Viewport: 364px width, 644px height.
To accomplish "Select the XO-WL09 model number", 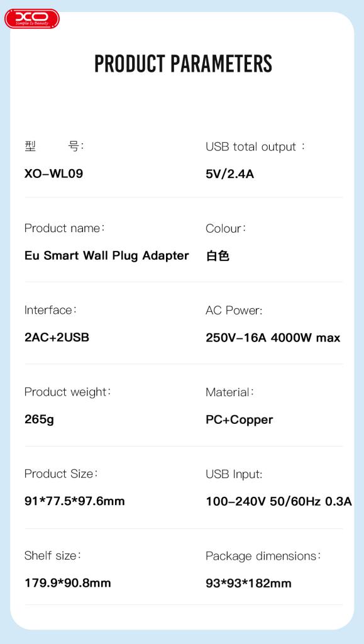I will 54,174.
